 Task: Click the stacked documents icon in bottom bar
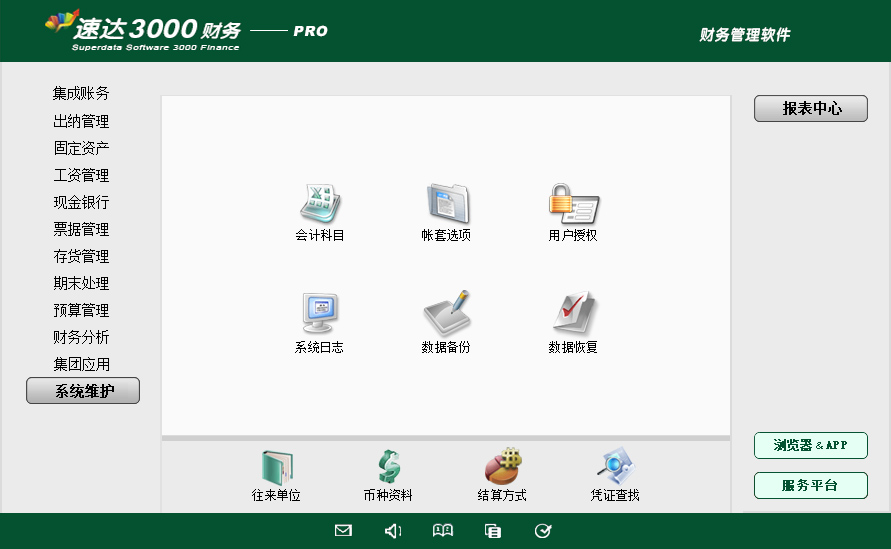pyautogui.click(x=493, y=531)
